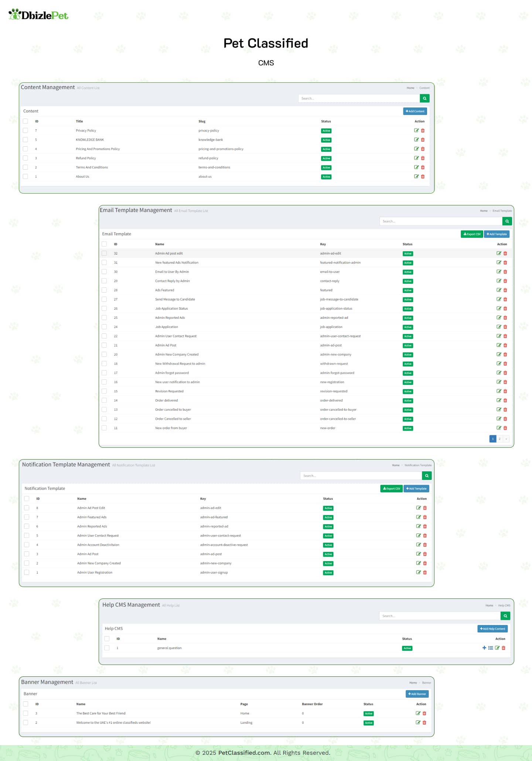Viewport: 532px width, 761px height.
Task: Click Email Template search magnifier button
Action: pos(507,221)
